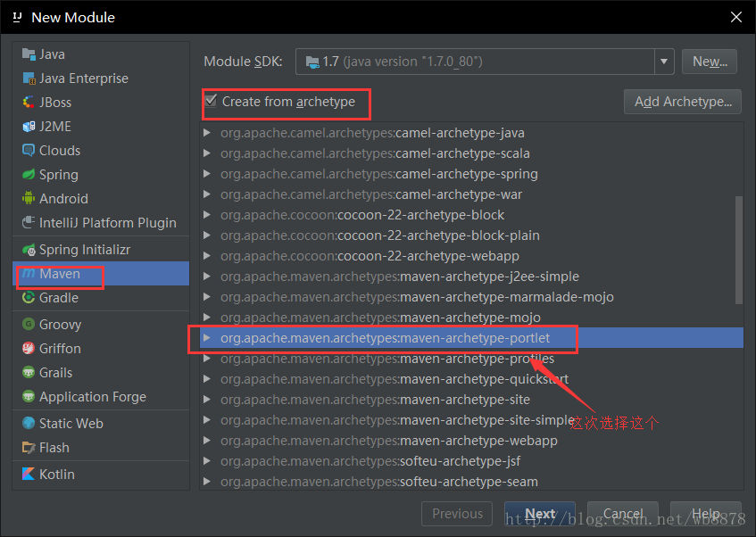The width and height of the screenshot is (756, 537).
Task: Toggle the Create from archetype checkbox
Action: 211,101
